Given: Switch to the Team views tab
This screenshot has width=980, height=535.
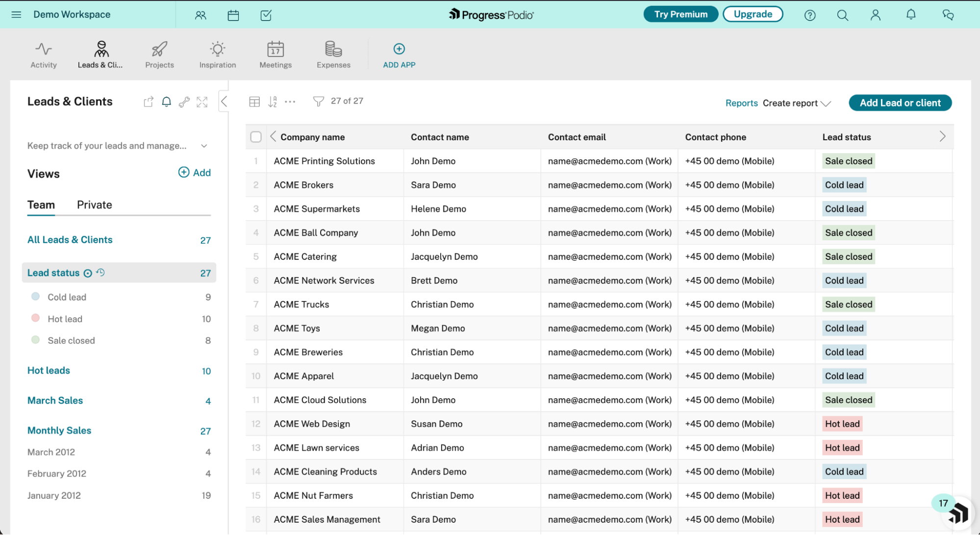Looking at the screenshot, I should [x=41, y=204].
